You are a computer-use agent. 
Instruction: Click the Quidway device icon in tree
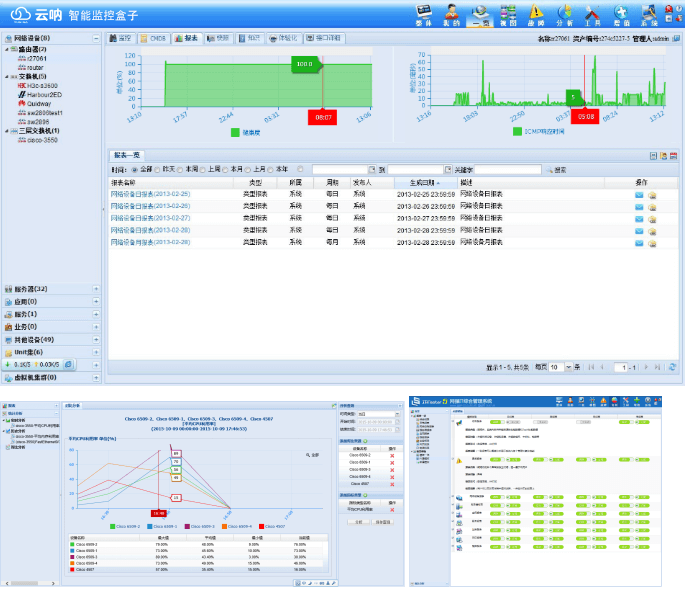[x=21, y=103]
